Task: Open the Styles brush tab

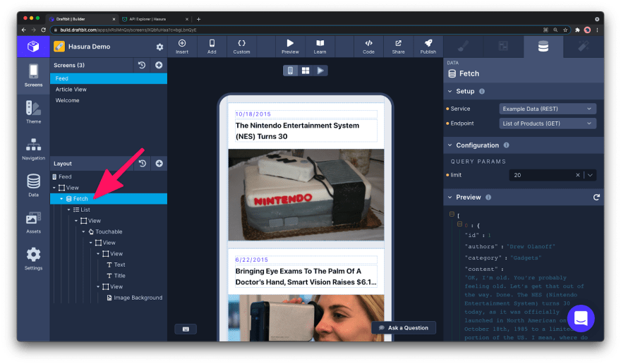Action: [x=464, y=47]
